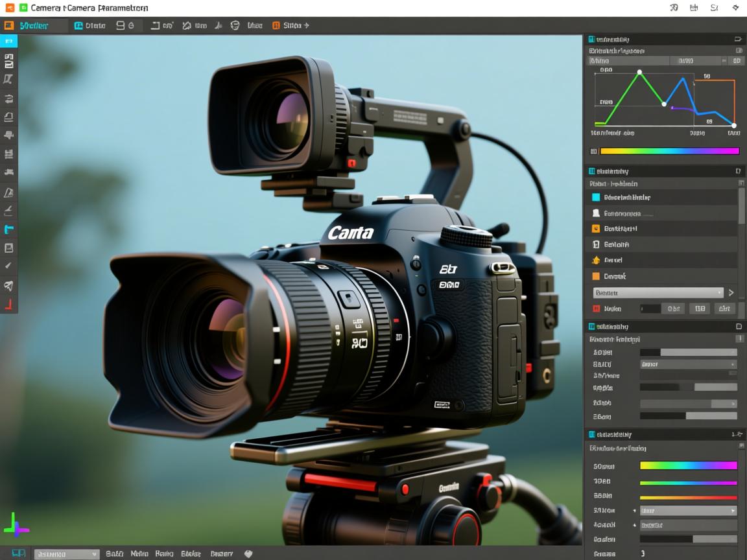Open the dropdown at left of bottom status bar

(x=67, y=554)
